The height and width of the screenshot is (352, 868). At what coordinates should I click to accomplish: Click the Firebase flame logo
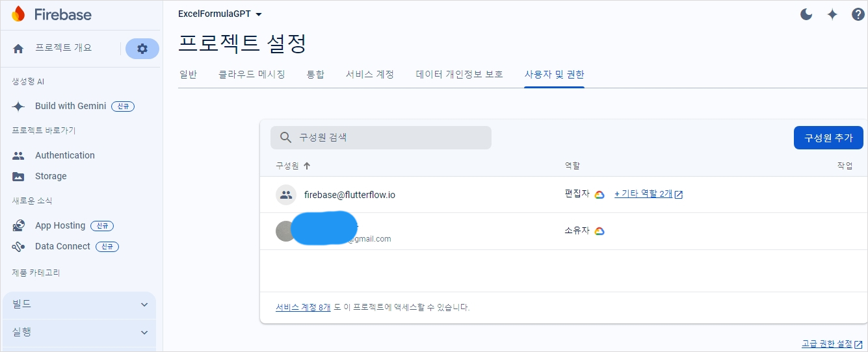(x=19, y=14)
